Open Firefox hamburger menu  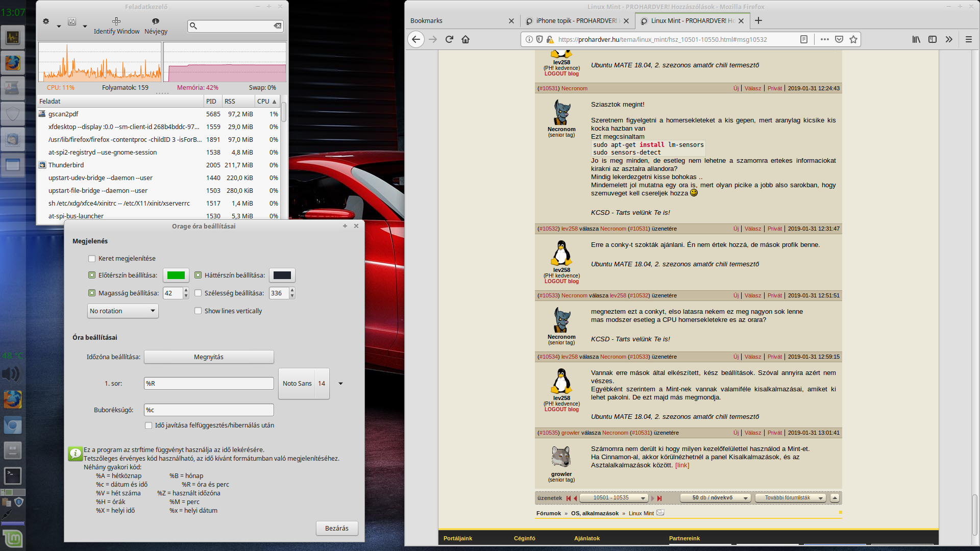click(968, 39)
